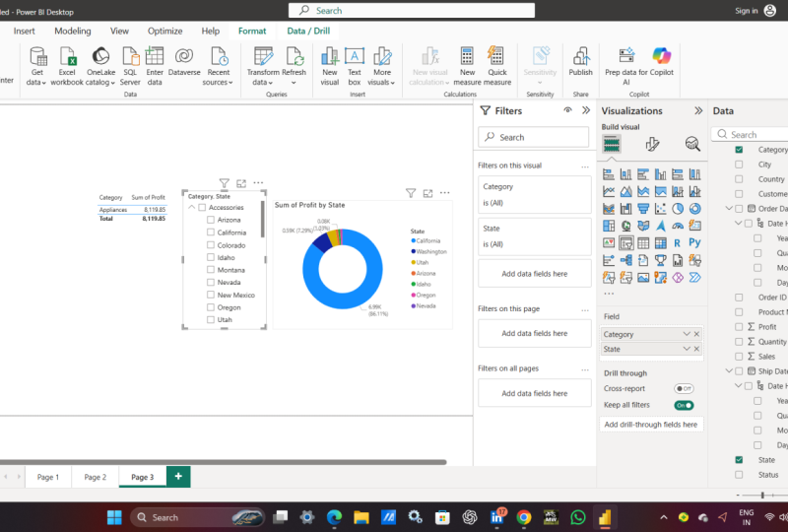Open Excel workbook import
The height and width of the screenshot is (532, 788).
pyautogui.click(x=67, y=65)
